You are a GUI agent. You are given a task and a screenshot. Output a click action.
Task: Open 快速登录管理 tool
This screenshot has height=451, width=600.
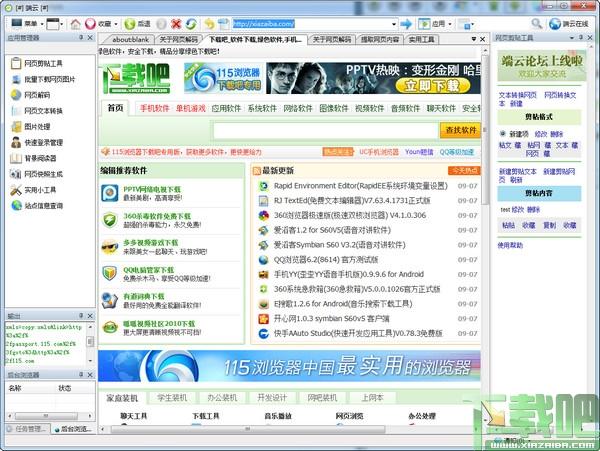point(37,142)
